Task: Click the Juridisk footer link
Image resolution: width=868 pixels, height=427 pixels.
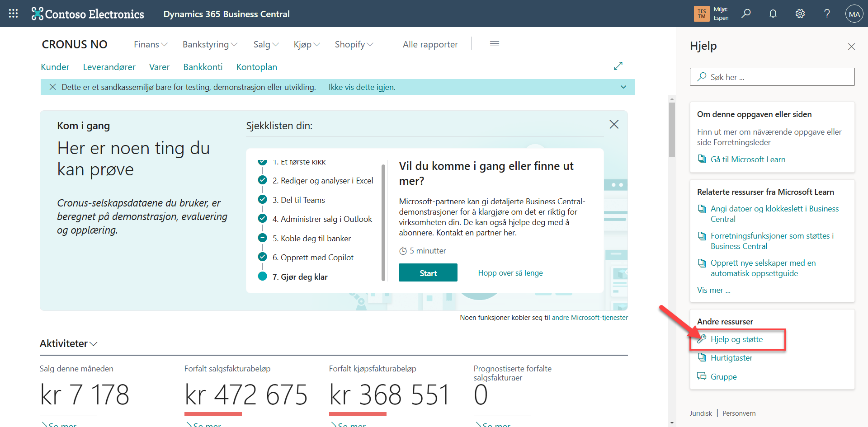Action: 701,413
